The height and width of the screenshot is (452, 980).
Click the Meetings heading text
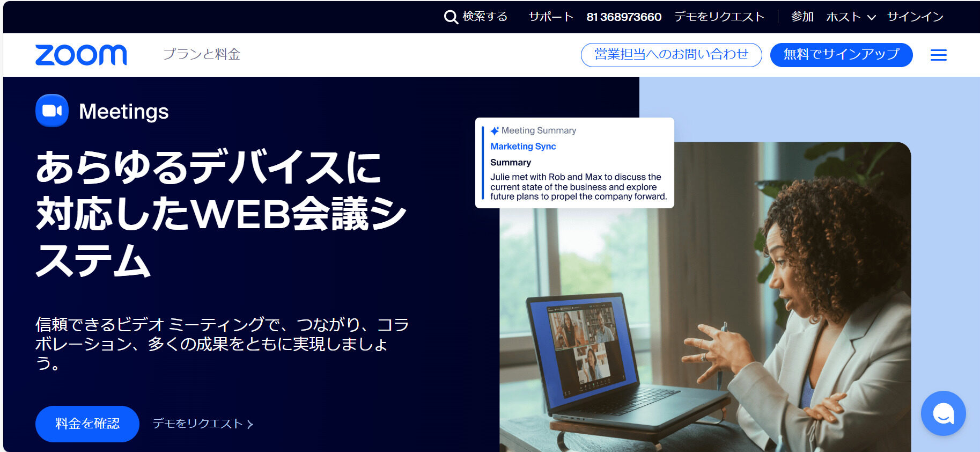[x=124, y=112]
